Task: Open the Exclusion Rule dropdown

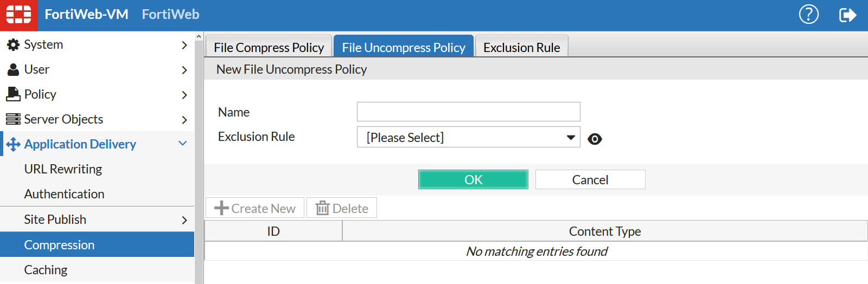Action: (x=468, y=138)
